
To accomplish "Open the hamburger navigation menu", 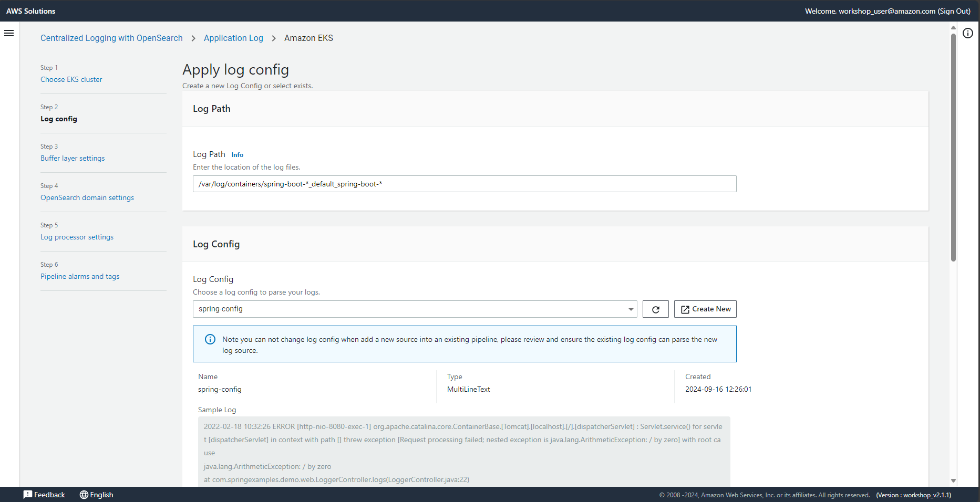I will click(9, 33).
